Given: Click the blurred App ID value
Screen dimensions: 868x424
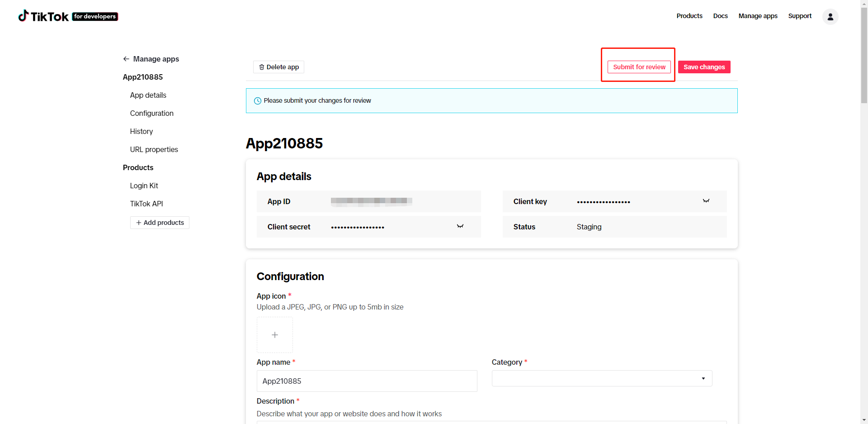Looking at the screenshot, I should click(371, 201).
